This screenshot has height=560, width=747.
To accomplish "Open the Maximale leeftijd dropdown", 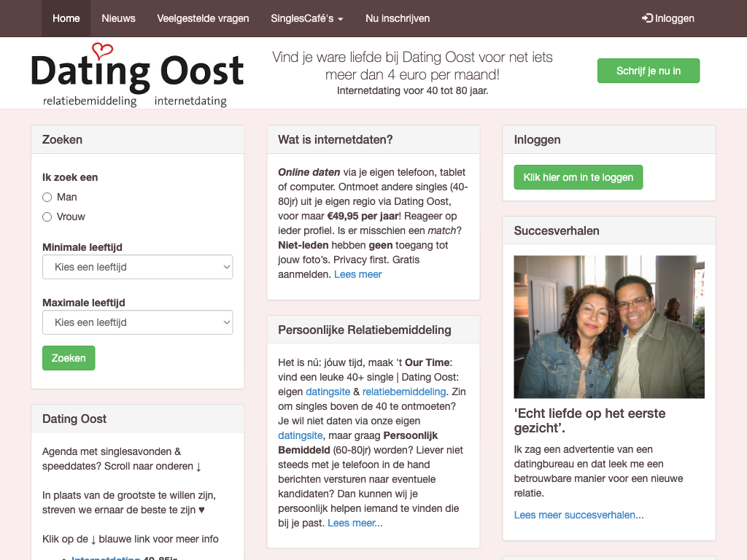I will click(138, 322).
